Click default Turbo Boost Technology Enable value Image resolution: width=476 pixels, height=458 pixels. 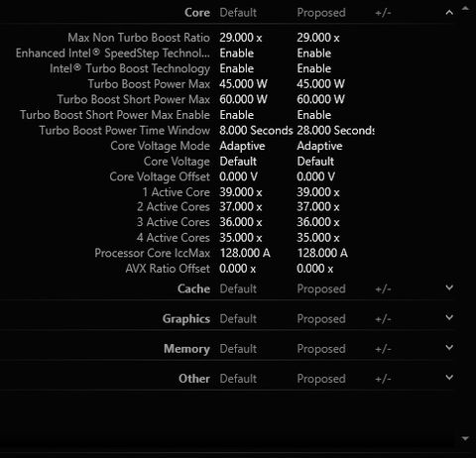pos(237,68)
